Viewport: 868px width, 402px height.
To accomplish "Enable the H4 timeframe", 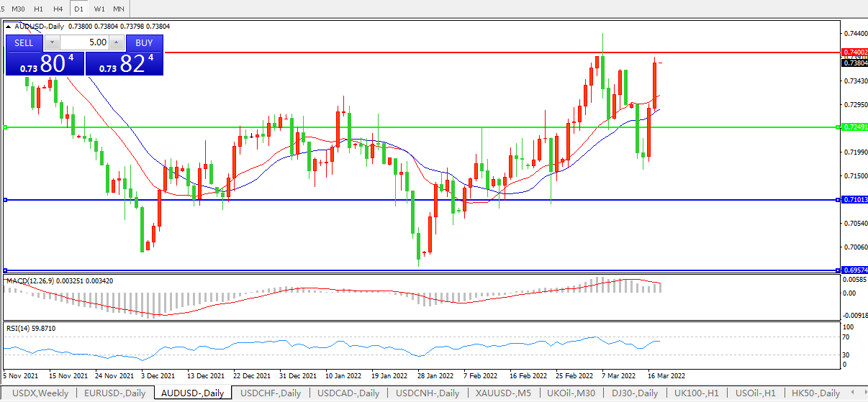I will tap(59, 9).
